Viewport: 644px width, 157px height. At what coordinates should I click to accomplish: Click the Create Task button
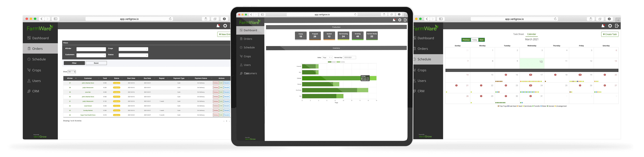point(610,34)
